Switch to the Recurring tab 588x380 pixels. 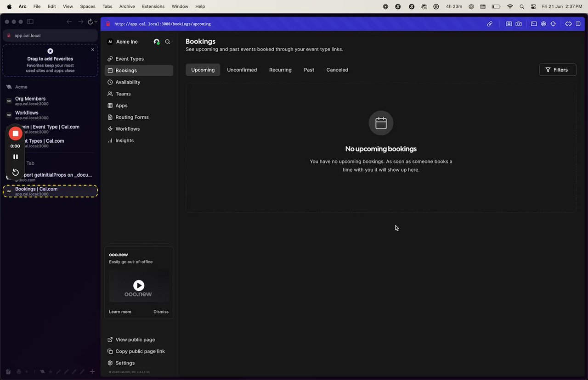(x=280, y=70)
